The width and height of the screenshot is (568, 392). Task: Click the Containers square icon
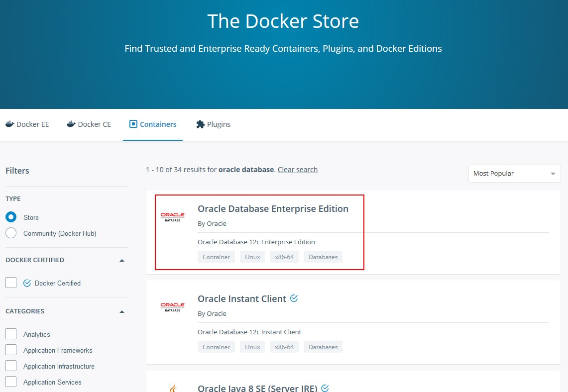pyautogui.click(x=133, y=124)
